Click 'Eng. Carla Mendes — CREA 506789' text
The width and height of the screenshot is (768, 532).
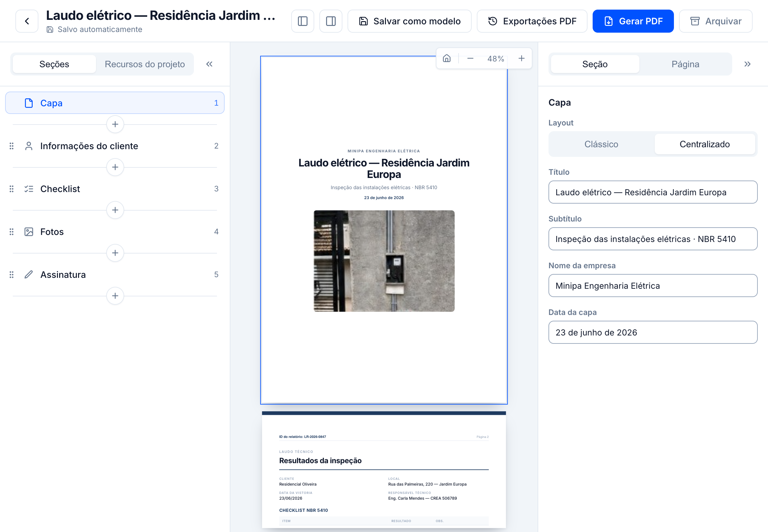coord(422,498)
